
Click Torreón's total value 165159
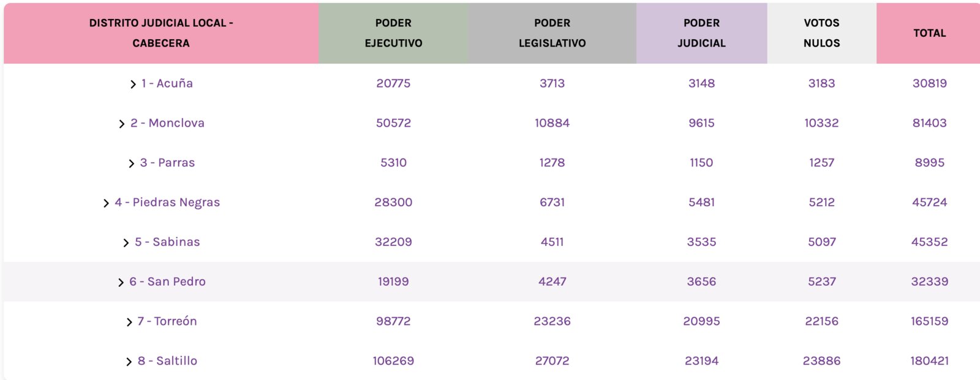click(929, 321)
